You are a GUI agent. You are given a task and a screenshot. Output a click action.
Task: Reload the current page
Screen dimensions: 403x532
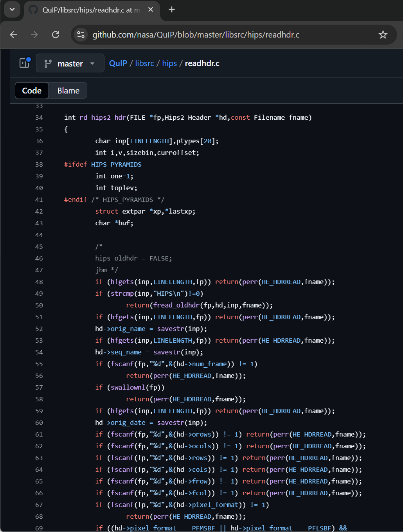click(56, 35)
